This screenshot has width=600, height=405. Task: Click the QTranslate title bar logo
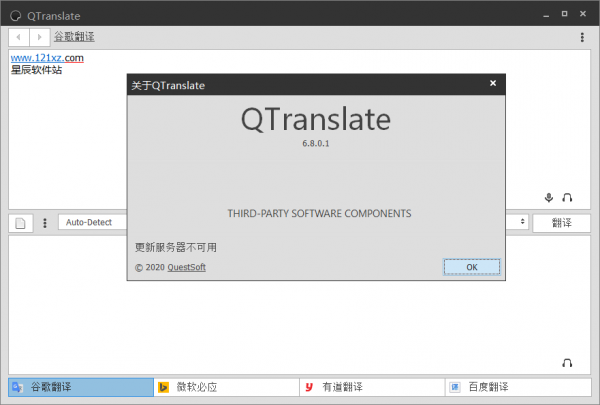click(x=15, y=16)
